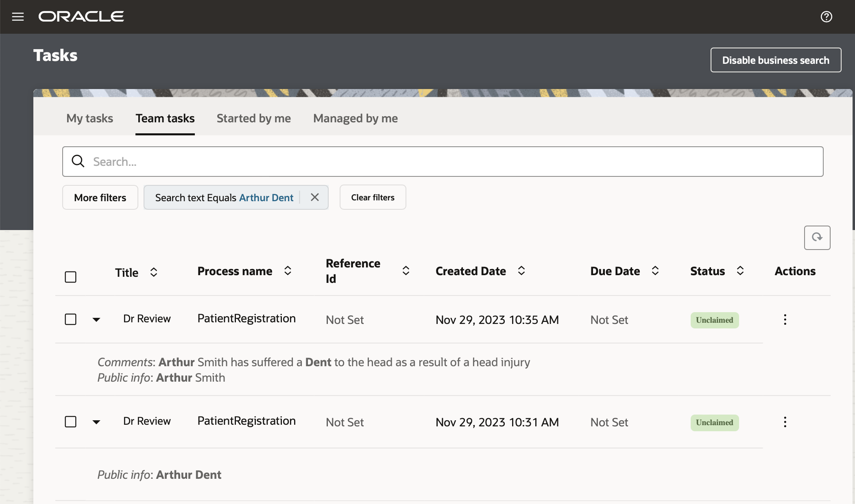Select the 10:35 AM Dr Review checkbox
Image resolution: width=855 pixels, height=504 pixels.
coord(70,319)
